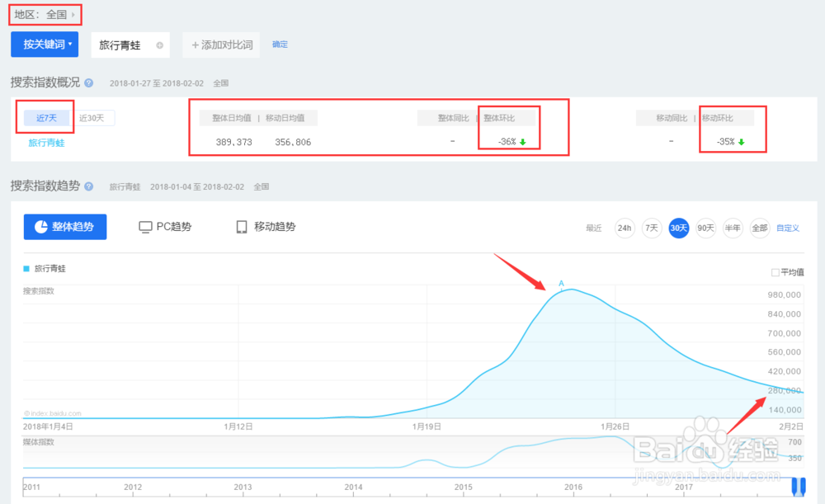Select the 90天 time range
The height and width of the screenshot is (504, 825).
tap(705, 228)
